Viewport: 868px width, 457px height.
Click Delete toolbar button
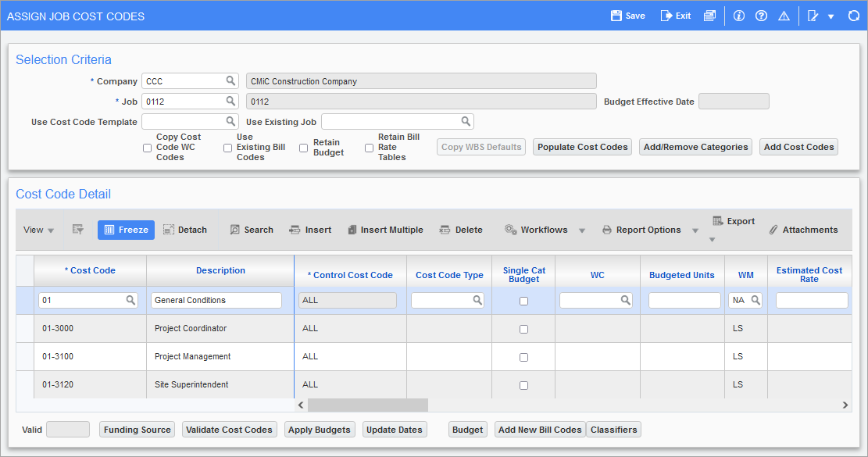click(x=461, y=230)
